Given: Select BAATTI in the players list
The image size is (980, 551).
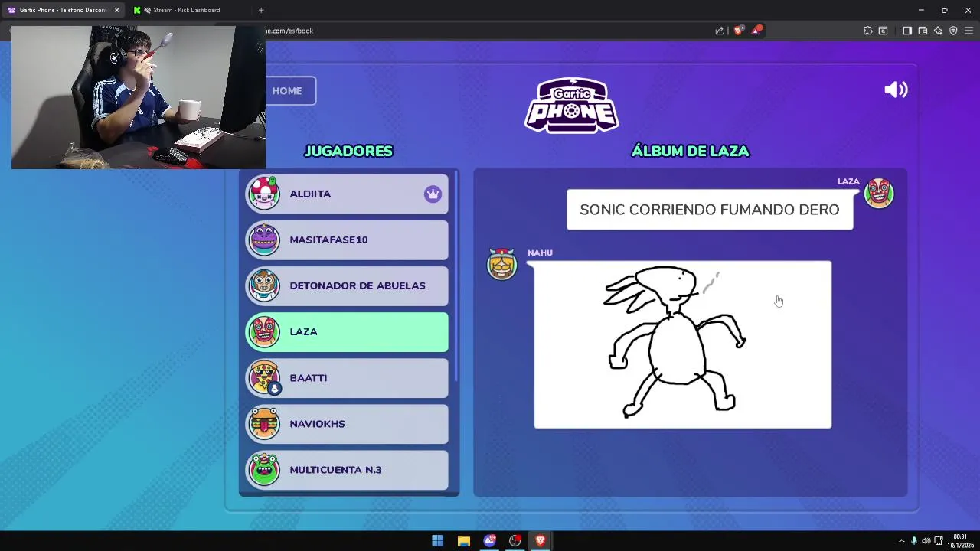Looking at the screenshot, I should click(347, 377).
